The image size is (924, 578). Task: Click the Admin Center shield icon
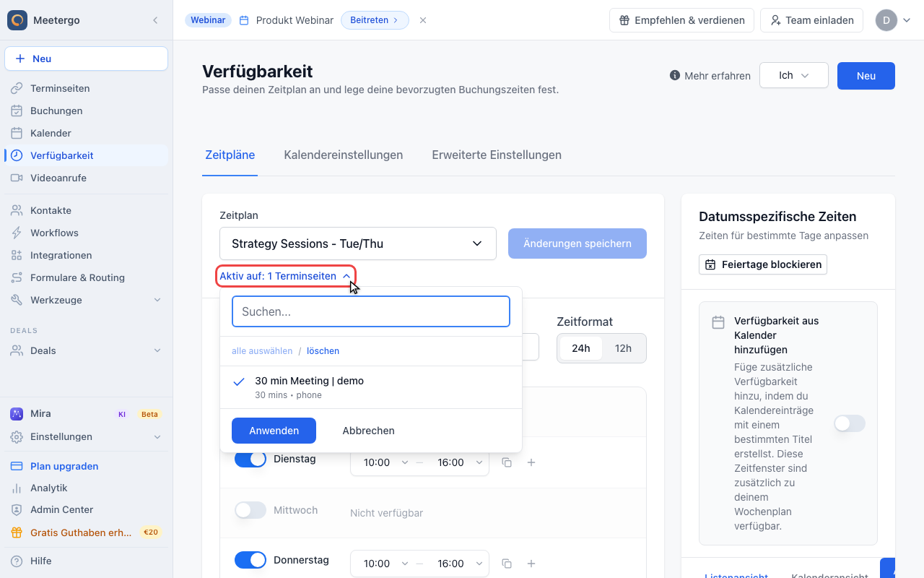(x=17, y=509)
